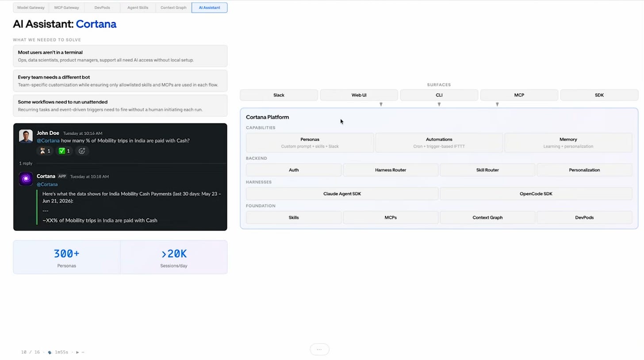644x360 pixels.
Task: Select the MCP surface box
Action: point(519,95)
